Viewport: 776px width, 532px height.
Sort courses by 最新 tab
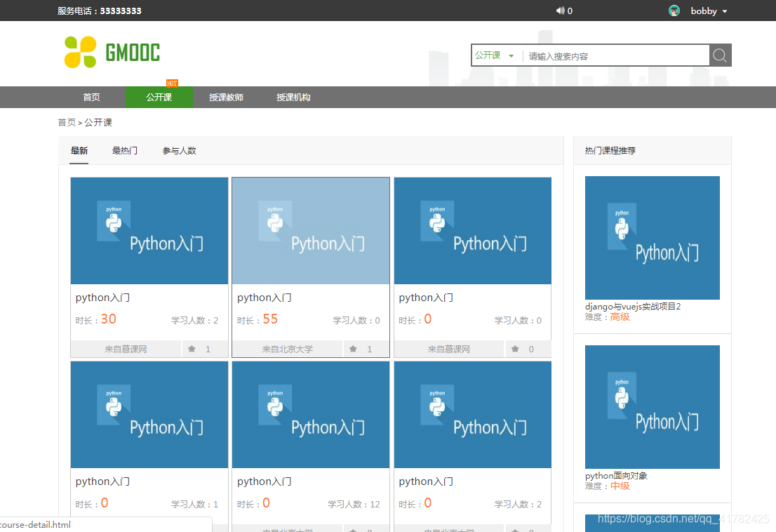point(79,150)
